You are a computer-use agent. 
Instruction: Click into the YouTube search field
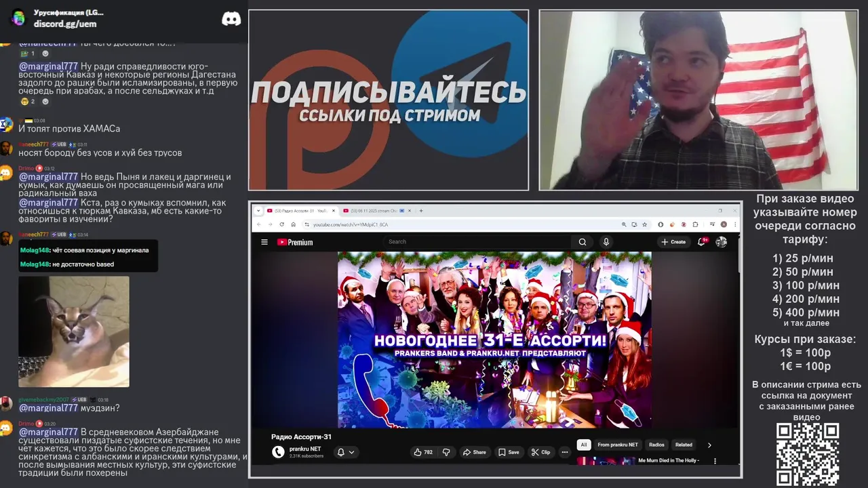478,242
